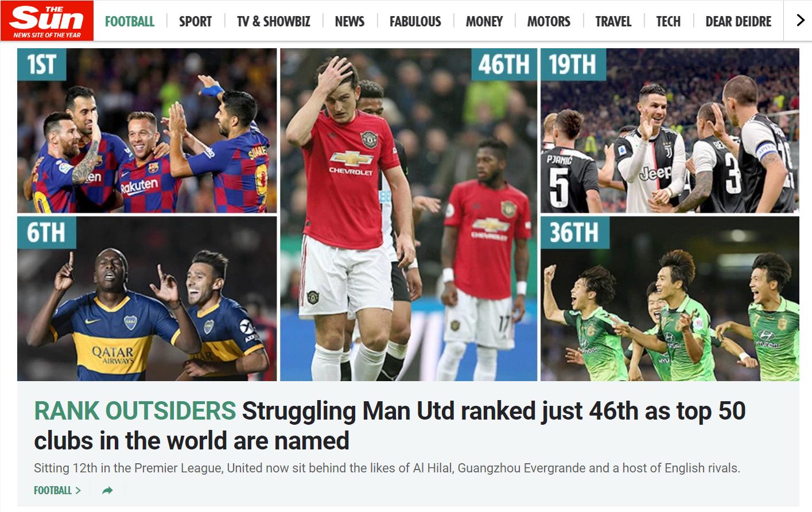Expand more navigation categories with right chevron

[801, 21]
